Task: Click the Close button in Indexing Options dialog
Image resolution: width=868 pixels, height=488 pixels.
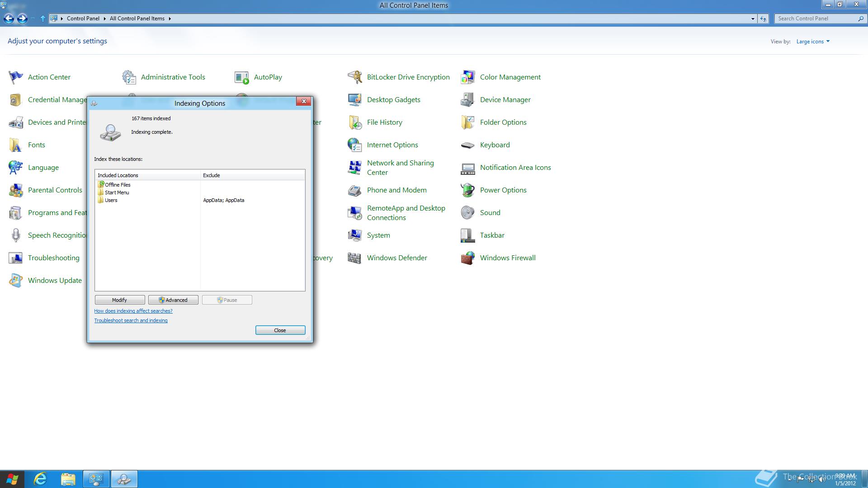Action: (280, 330)
